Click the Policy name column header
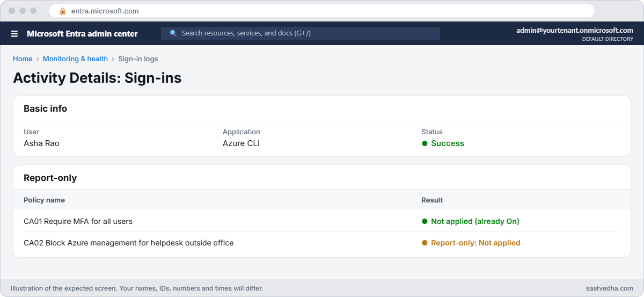 (x=44, y=200)
